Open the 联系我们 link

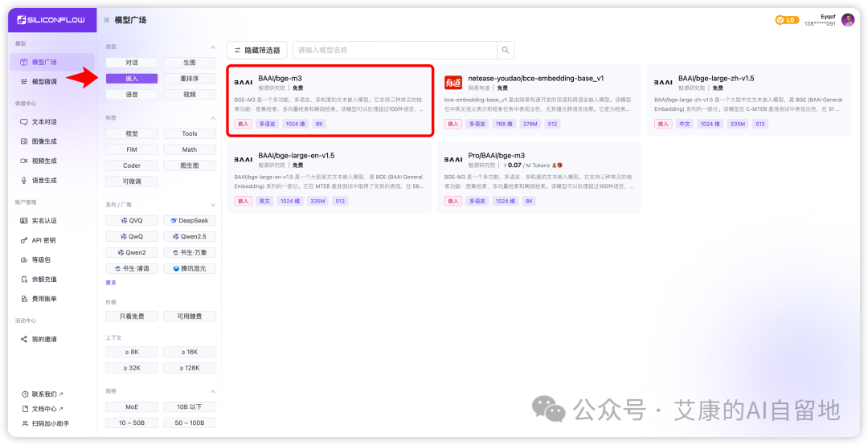(x=42, y=394)
